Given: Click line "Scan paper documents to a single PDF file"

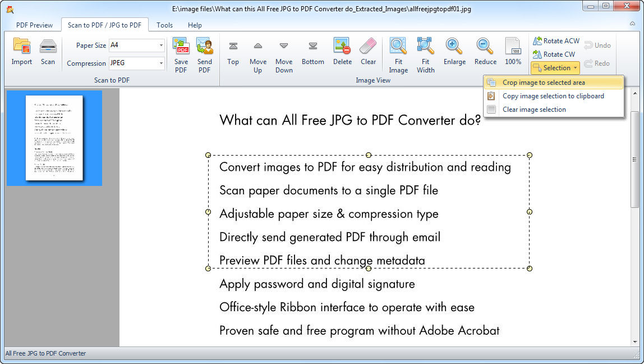Looking at the screenshot, I should point(329,190).
